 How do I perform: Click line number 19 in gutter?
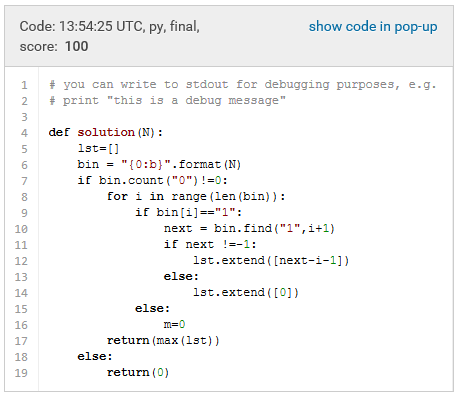click(21, 373)
